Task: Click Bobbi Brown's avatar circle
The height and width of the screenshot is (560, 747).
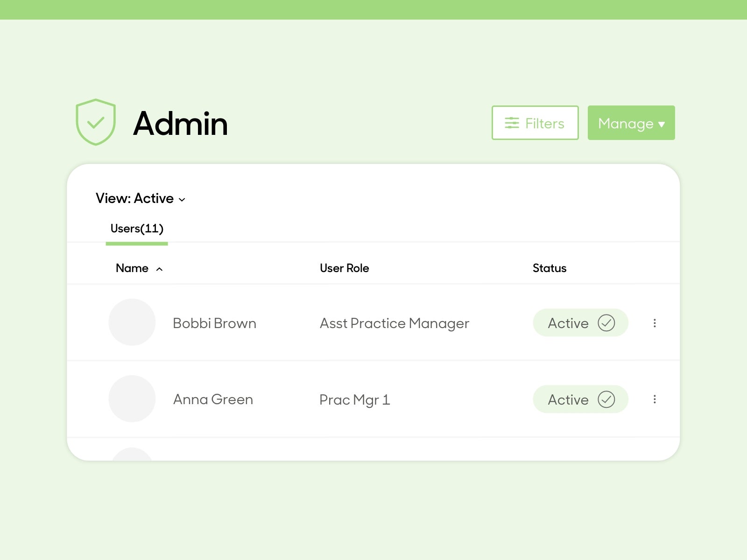Action: tap(132, 322)
